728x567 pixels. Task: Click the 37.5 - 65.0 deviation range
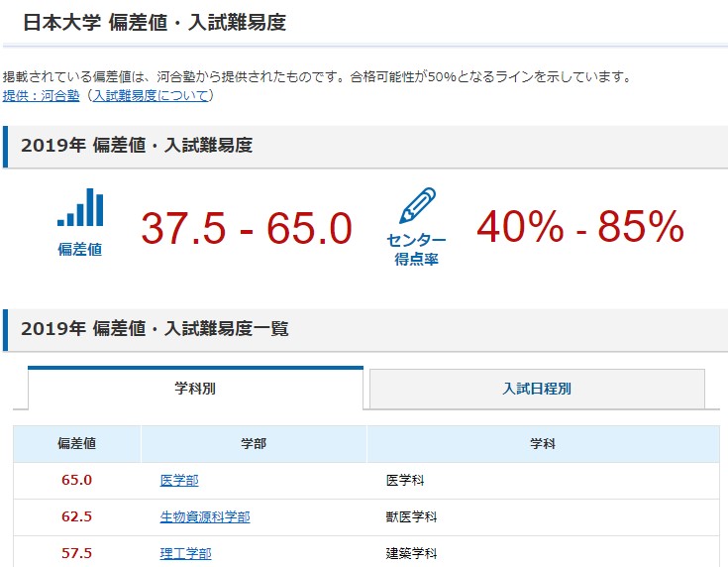pyautogui.click(x=247, y=228)
